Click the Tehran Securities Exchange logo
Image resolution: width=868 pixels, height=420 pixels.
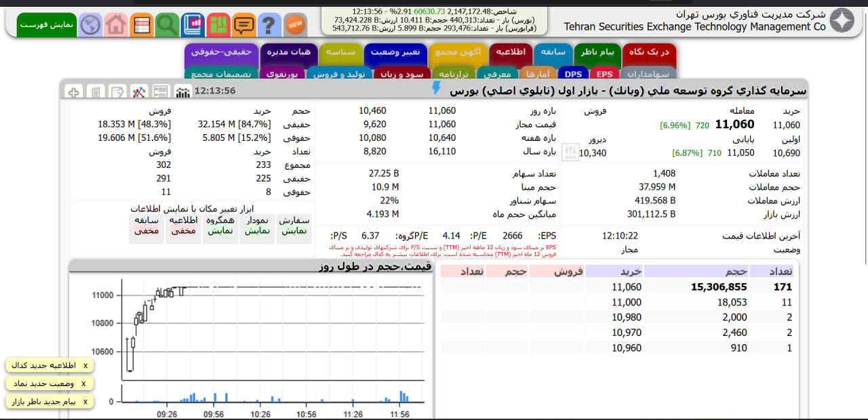tap(843, 20)
